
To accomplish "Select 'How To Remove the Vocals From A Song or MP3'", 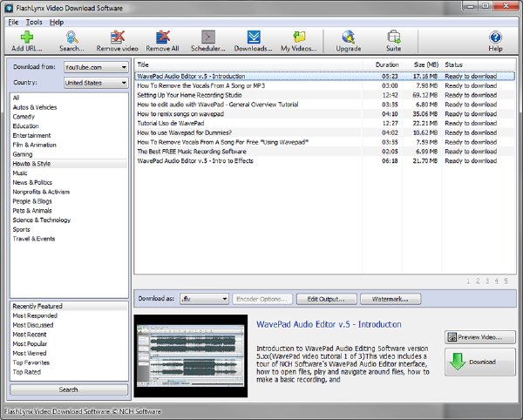I will click(325, 85).
